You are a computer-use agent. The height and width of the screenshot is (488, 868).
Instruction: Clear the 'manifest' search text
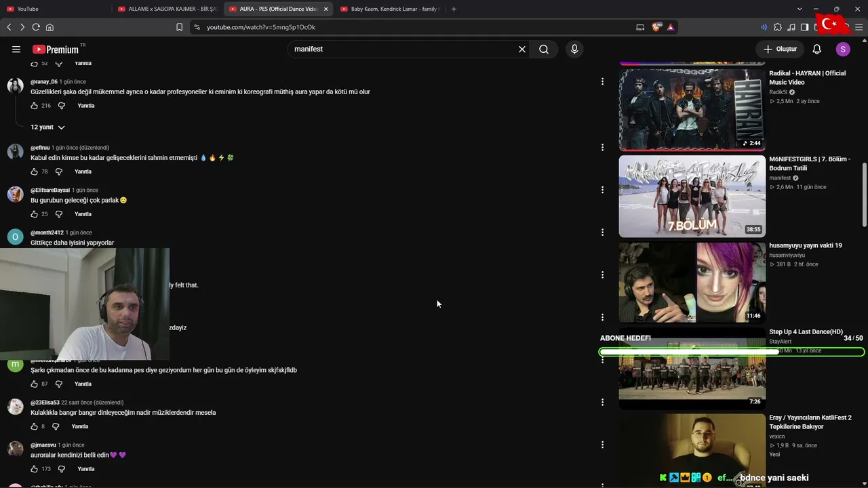point(522,49)
